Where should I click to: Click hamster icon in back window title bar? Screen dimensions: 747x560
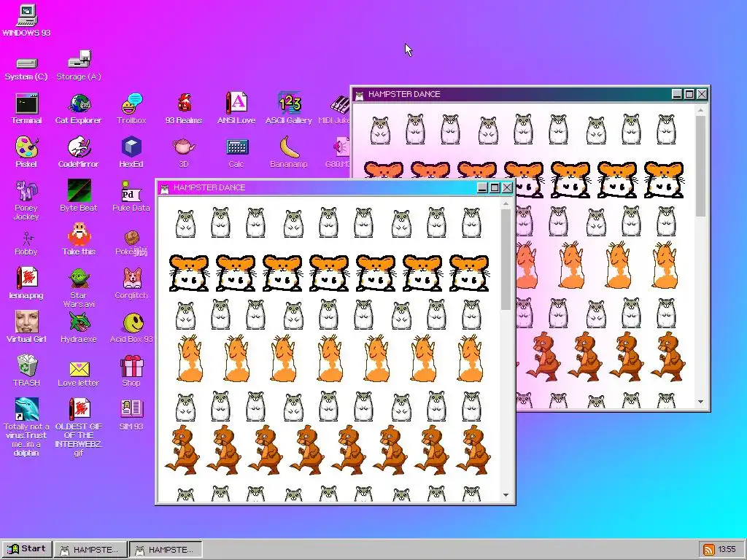pyautogui.click(x=360, y=95)
